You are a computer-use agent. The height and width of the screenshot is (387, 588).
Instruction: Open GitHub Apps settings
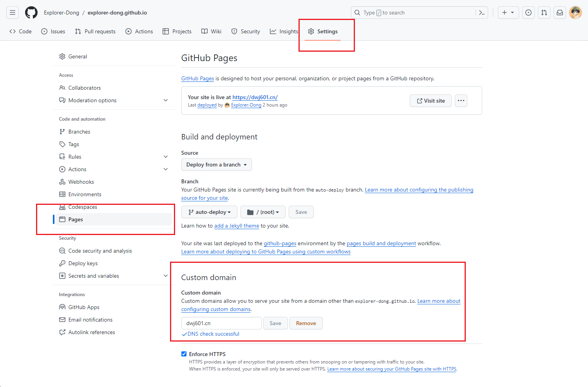[114, 307]
